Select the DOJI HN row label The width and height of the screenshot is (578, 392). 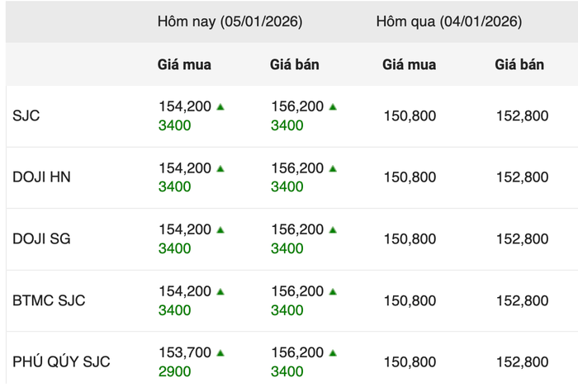pos(41,177)
